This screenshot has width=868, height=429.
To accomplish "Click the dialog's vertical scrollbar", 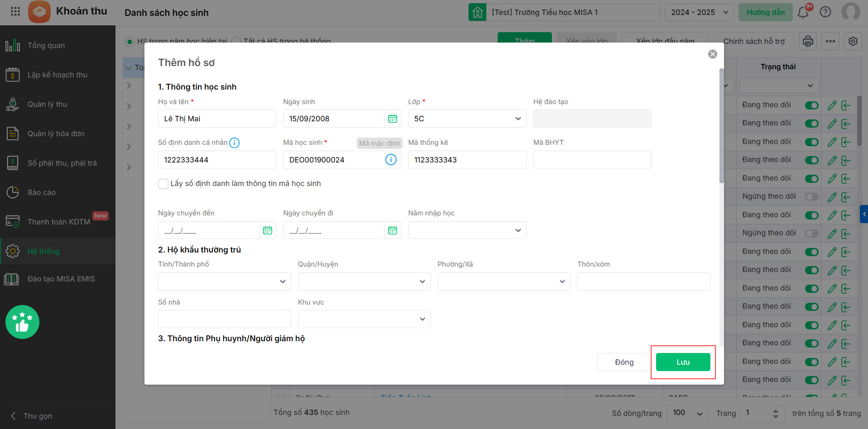I will pos(721,127).
